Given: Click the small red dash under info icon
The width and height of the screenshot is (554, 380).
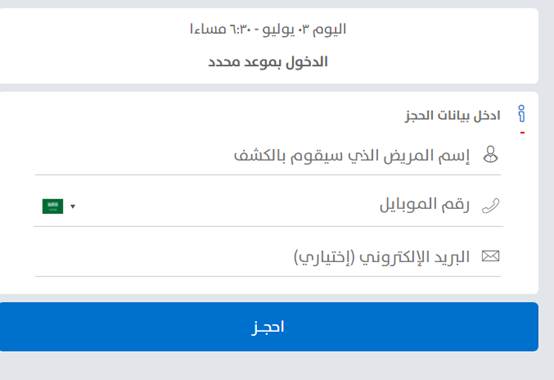Looking at the screenshot, I should (x=522, y=133).
